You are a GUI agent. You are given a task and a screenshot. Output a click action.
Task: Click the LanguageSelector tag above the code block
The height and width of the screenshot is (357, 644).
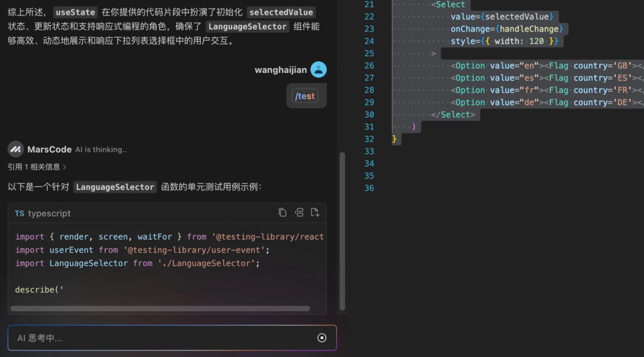[115, 187]
